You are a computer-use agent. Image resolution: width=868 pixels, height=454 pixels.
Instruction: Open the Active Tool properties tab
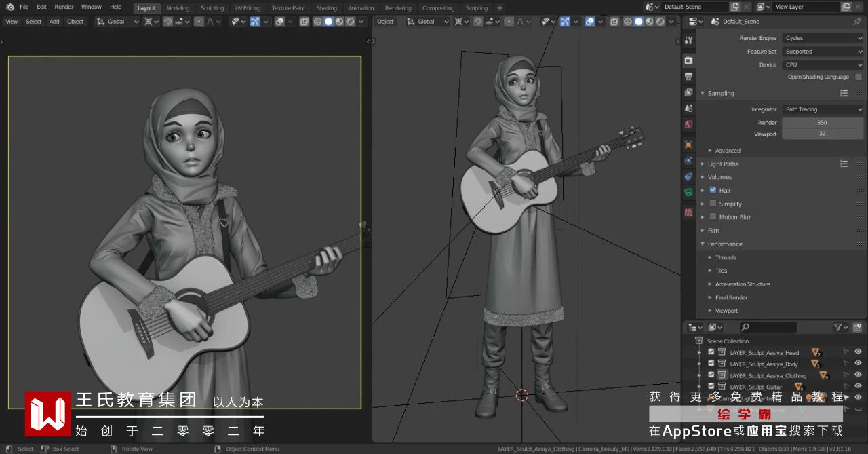(688, 40)
